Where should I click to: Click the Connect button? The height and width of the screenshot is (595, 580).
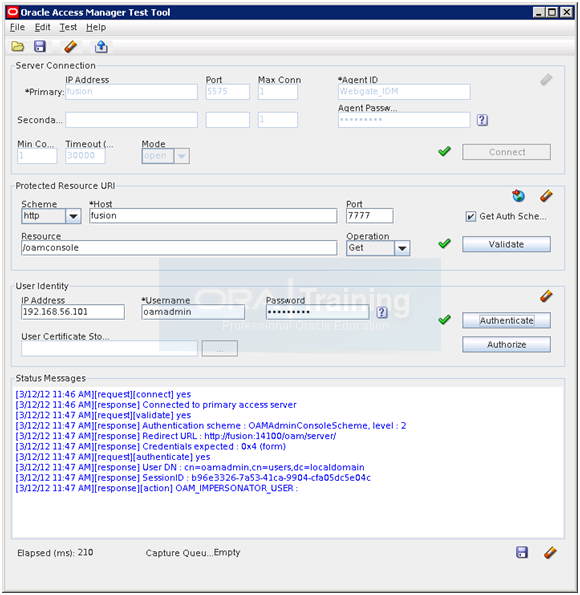pos(506,152)
